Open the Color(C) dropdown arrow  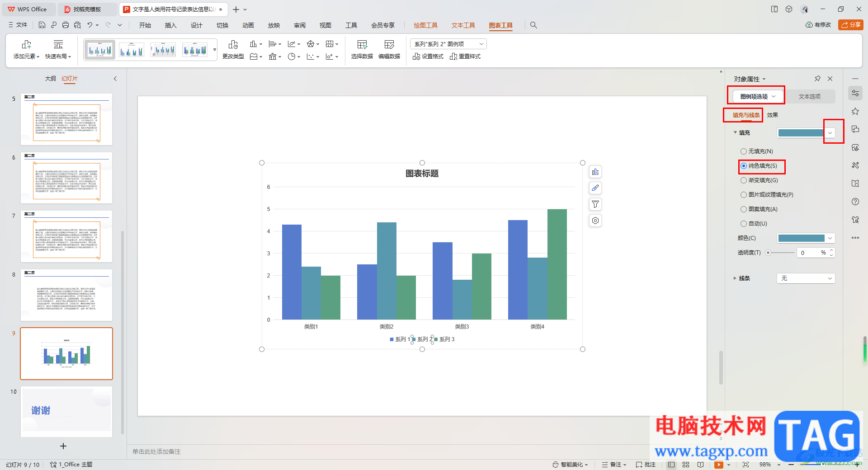(830, 238)
